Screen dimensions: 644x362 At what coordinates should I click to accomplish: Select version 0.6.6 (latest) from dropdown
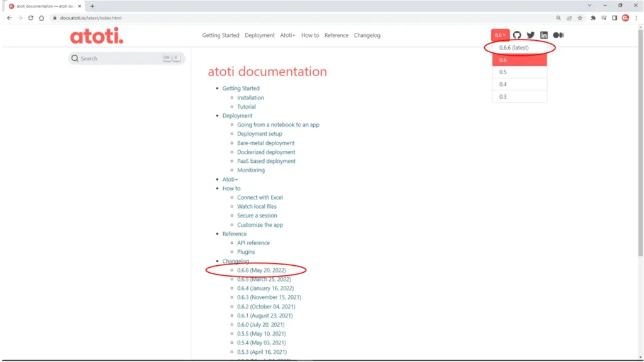tap(519, 48)
